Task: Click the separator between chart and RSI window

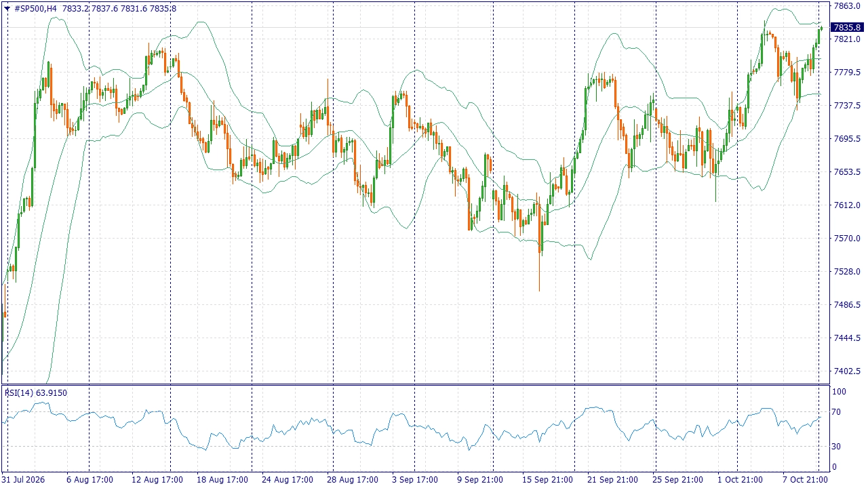Action: (415, 385)
